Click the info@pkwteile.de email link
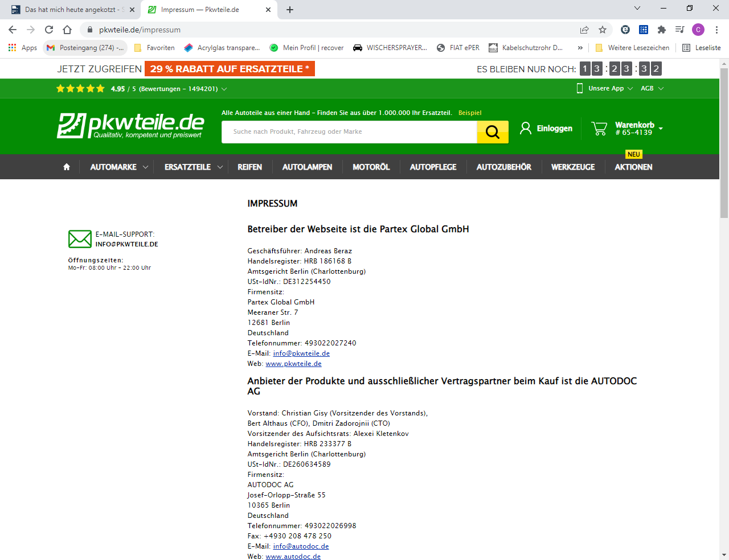This screenshot has height=560, width=729. pyautogui.click(x=301, y=353)
